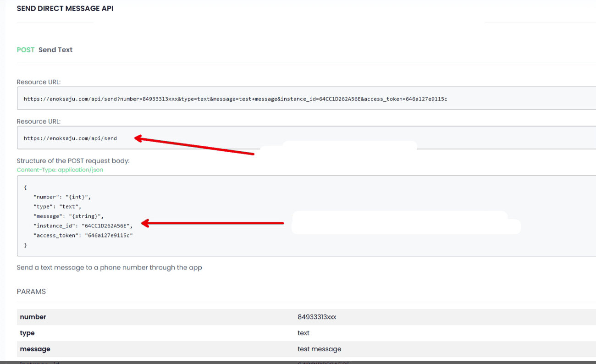This screenshot has width=596, height=364.
Task: Click the "instance_id" line in JSON body
Action: pyautogui.click(x=83, y=226)
